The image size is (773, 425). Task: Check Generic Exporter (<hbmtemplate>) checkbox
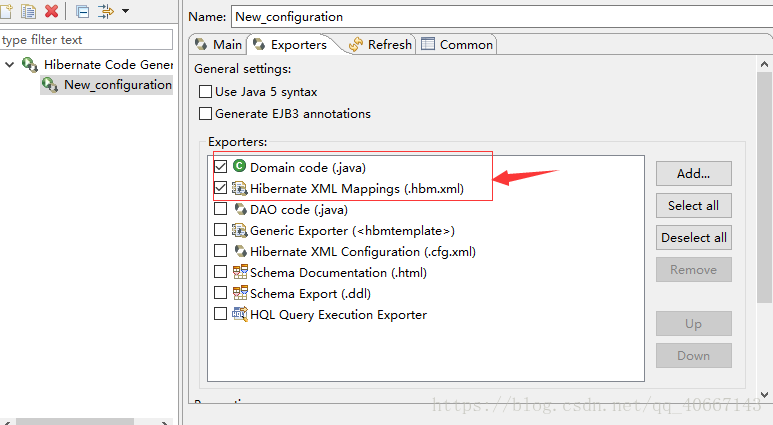[220, 230]
